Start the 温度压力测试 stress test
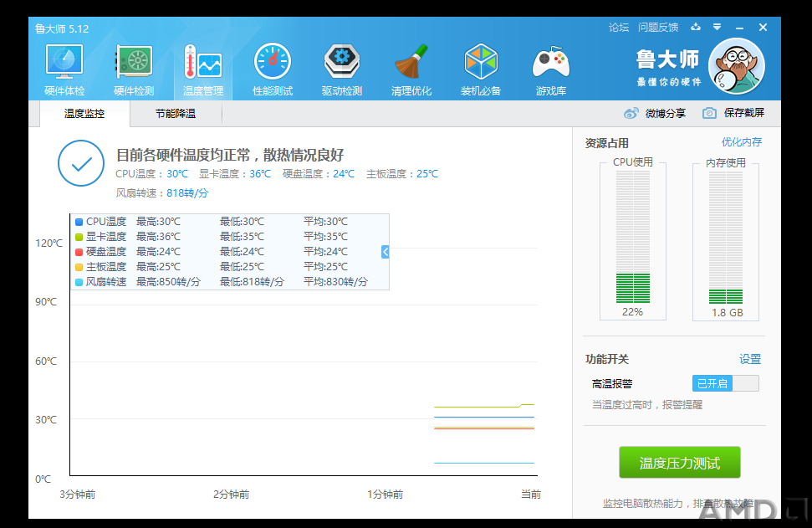This screenshot has width=812, height=528. tap(679, 462)
